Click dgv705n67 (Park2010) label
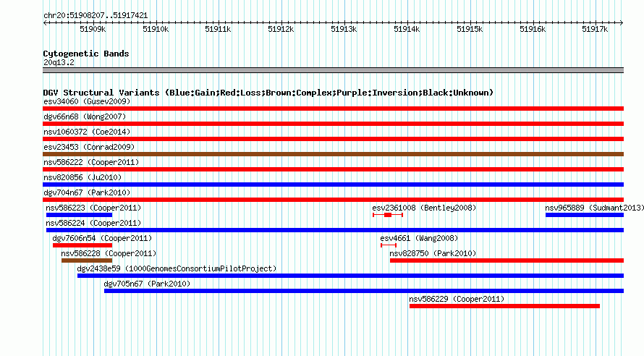 coord(147,284)
